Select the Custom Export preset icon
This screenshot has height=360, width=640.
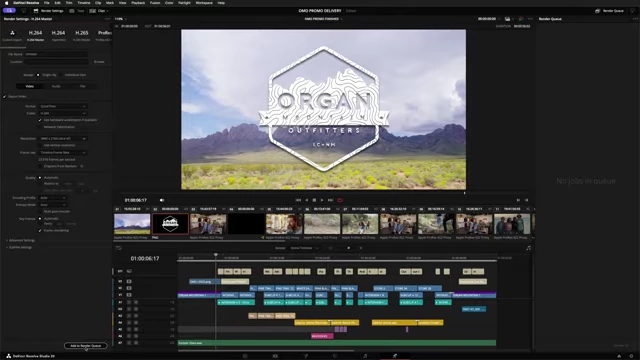tap(12, 33)
